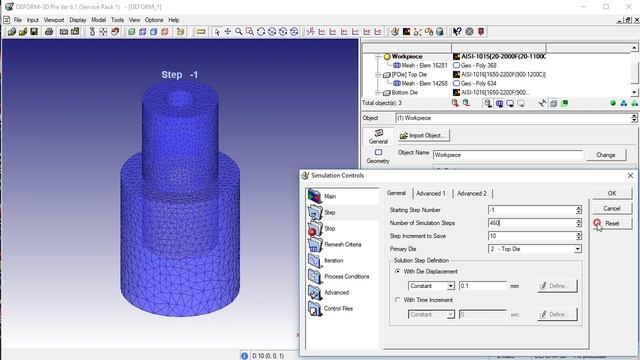Open the Geometry section of the object panel

point(378,156)
